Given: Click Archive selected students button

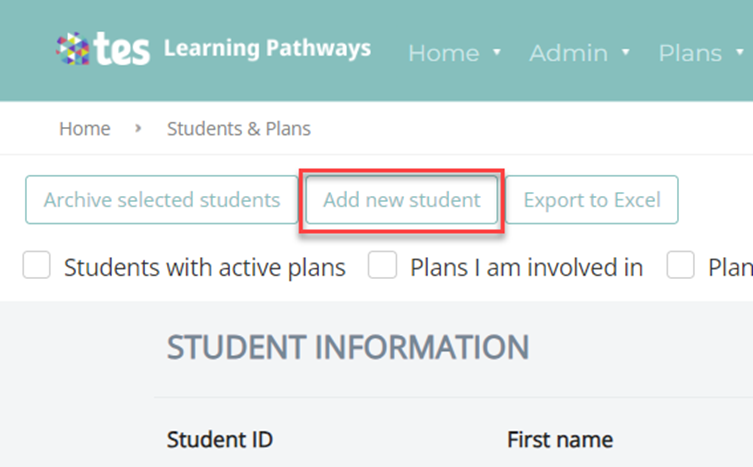Looking at the screenshot, I should pos(162,200).
